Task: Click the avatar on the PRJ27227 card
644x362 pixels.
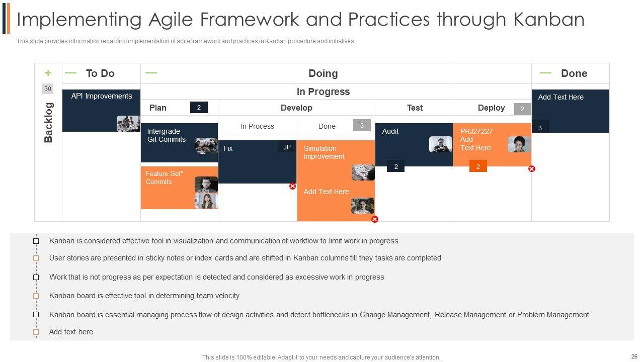Action: click(519, 144)
